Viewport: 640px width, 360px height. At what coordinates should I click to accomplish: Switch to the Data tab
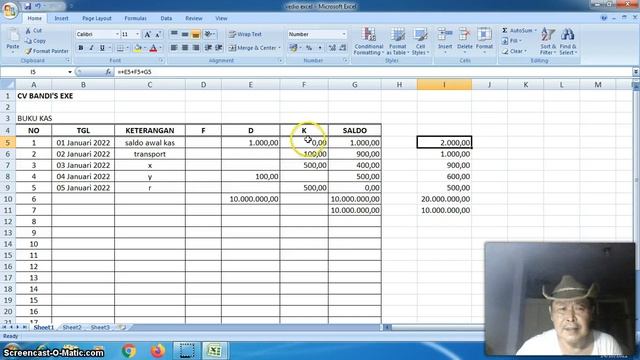click(x=166, y=18)
